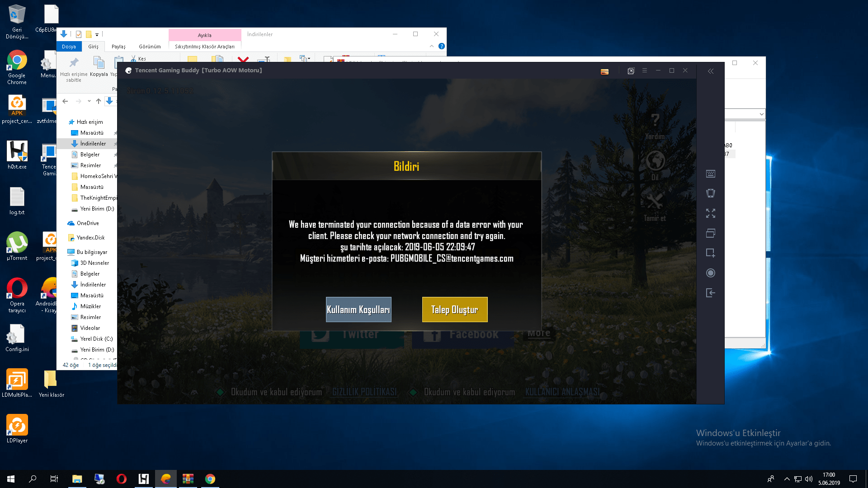Select Bu bilgisayar in the navigation tree

pyautogui.click(x=88, y=252)
